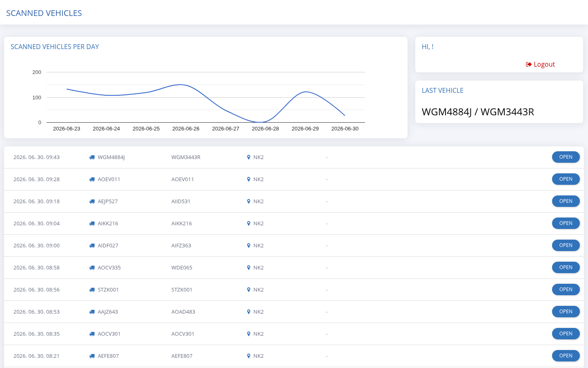Viewport: 588px width, 368px height.
Task: Click the location pin in the AIDF027 row
Action: [248, 246]
